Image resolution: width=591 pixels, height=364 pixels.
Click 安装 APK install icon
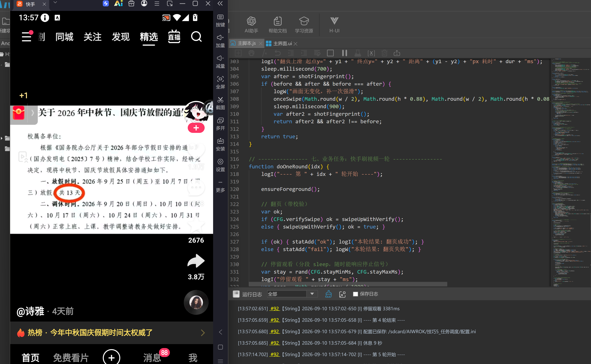(220, 145)
